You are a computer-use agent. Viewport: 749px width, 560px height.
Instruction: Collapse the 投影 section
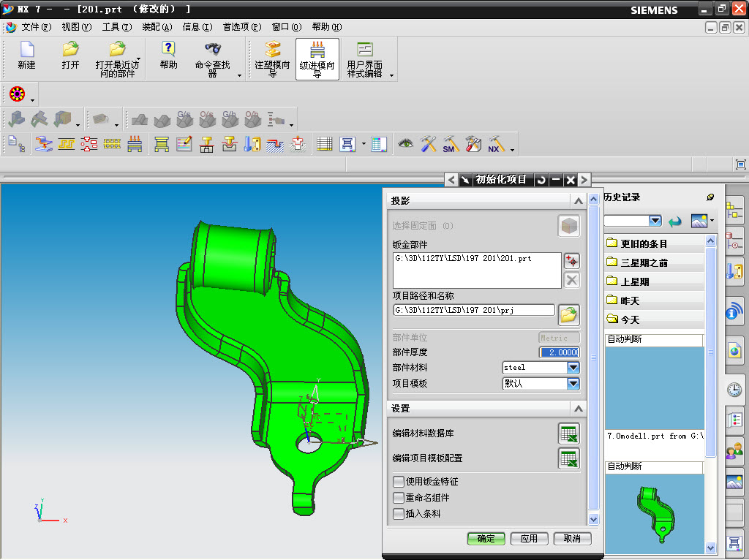[579, 201]
